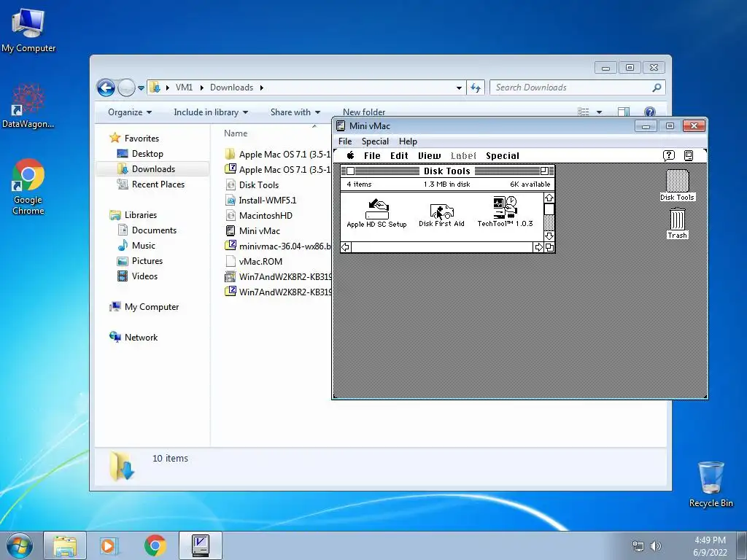Select Desktop under Favorites
The height and width of the screenshot is (560, 747).
[x=147, y=154]
